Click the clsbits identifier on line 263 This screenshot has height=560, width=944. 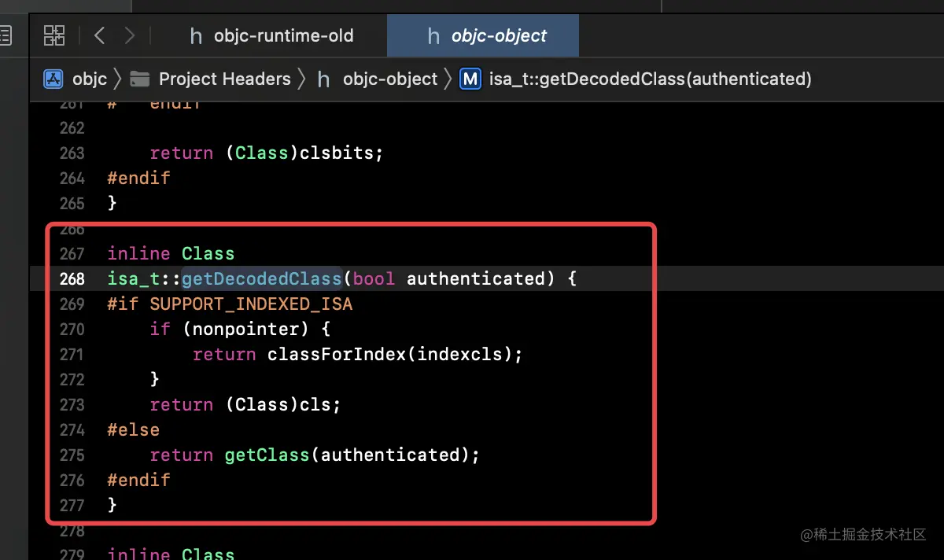pyautogui.click(x=337, y=153)
